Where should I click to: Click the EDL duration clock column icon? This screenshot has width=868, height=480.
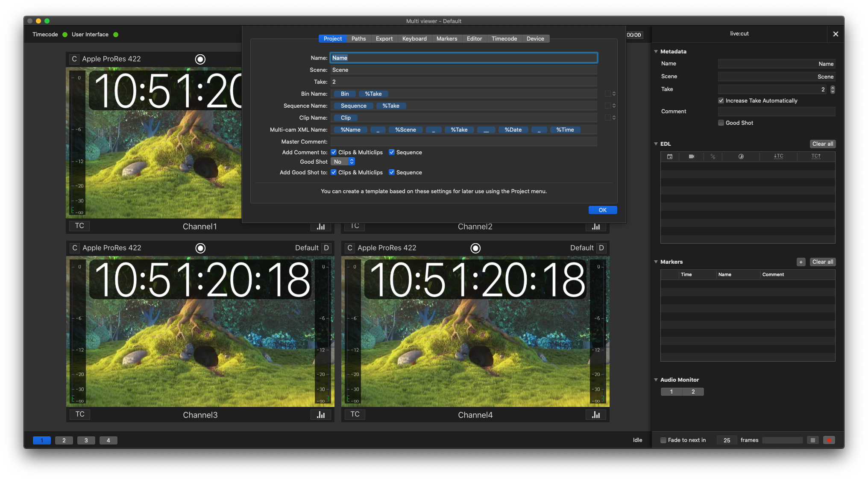(741, 156)
